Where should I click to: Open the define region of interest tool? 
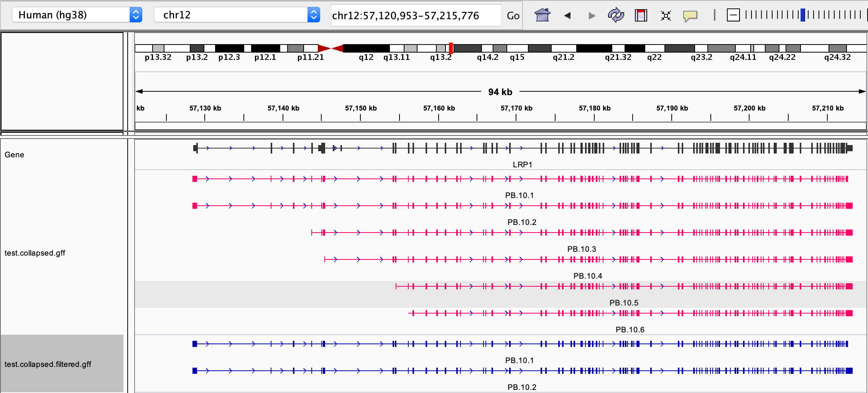pos(640,15)
